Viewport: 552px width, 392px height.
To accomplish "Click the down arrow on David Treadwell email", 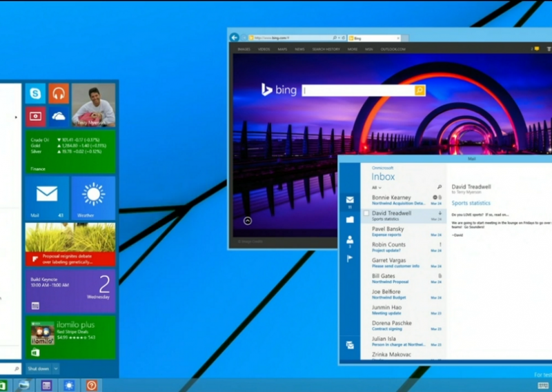I will pos(440,213).
